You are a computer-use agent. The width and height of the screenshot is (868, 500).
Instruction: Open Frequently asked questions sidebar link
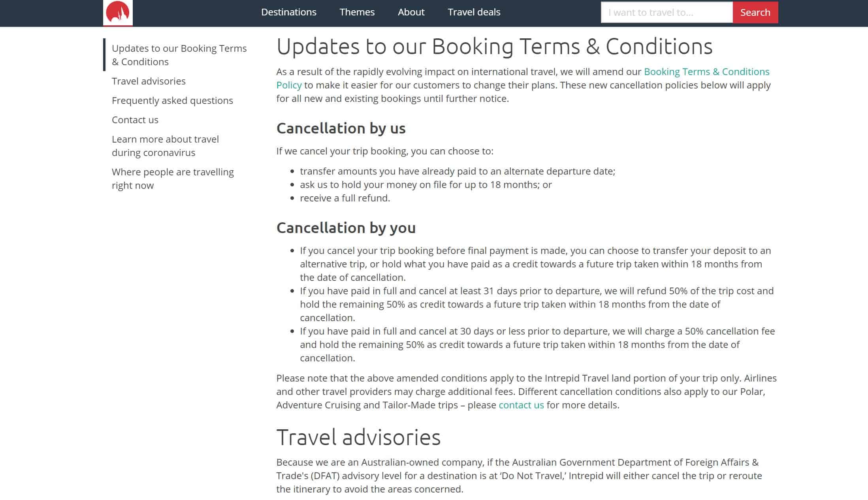pyautogui.click(x=172, y=100)
